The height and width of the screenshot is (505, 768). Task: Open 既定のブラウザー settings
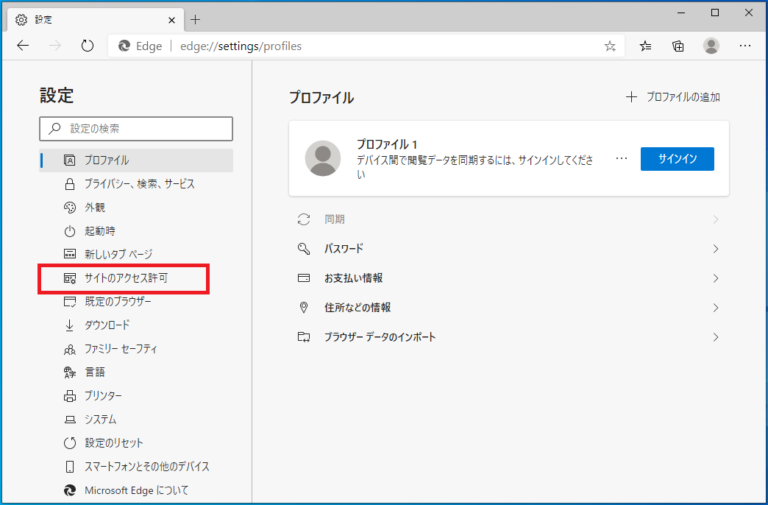[136, 301]
